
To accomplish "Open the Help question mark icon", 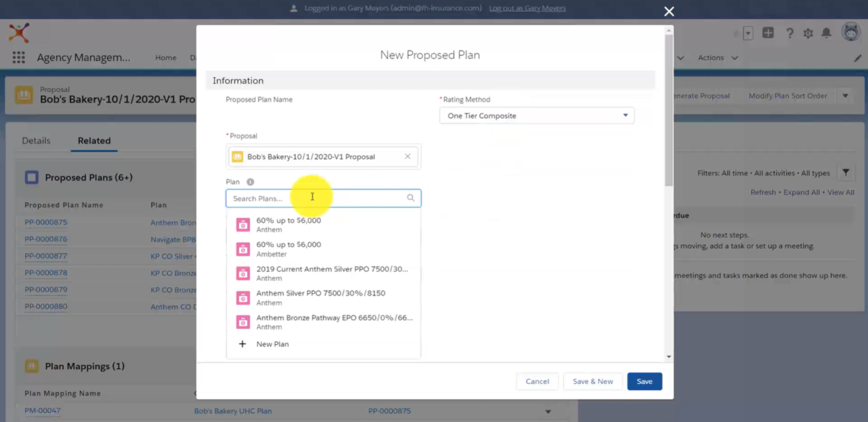I will (789, 32).
